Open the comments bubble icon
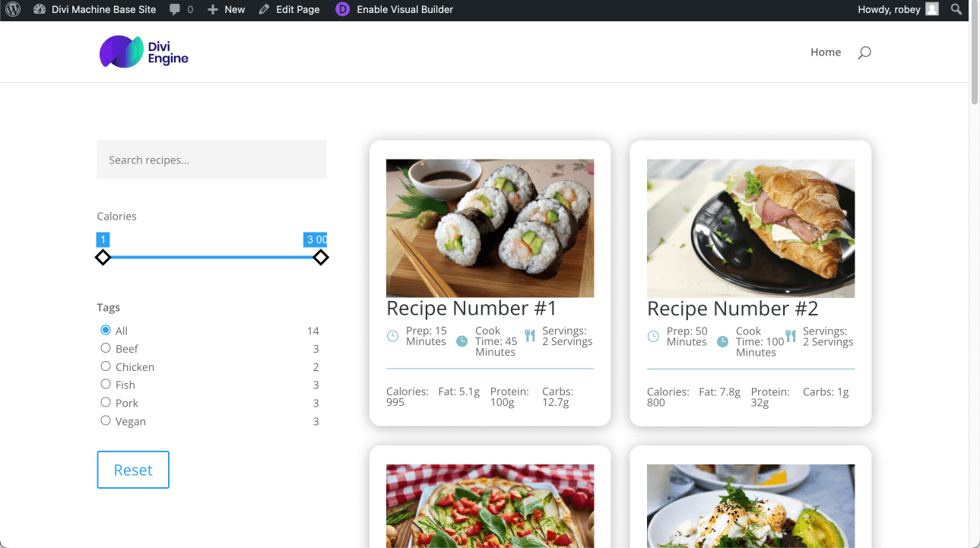The width and height of the screenshot is (980, 548). 176,10
